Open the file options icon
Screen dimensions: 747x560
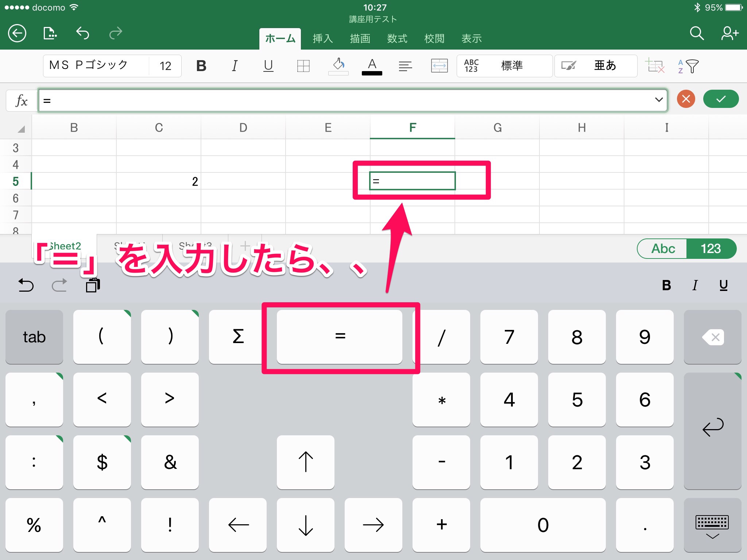[x=50, y=34]
